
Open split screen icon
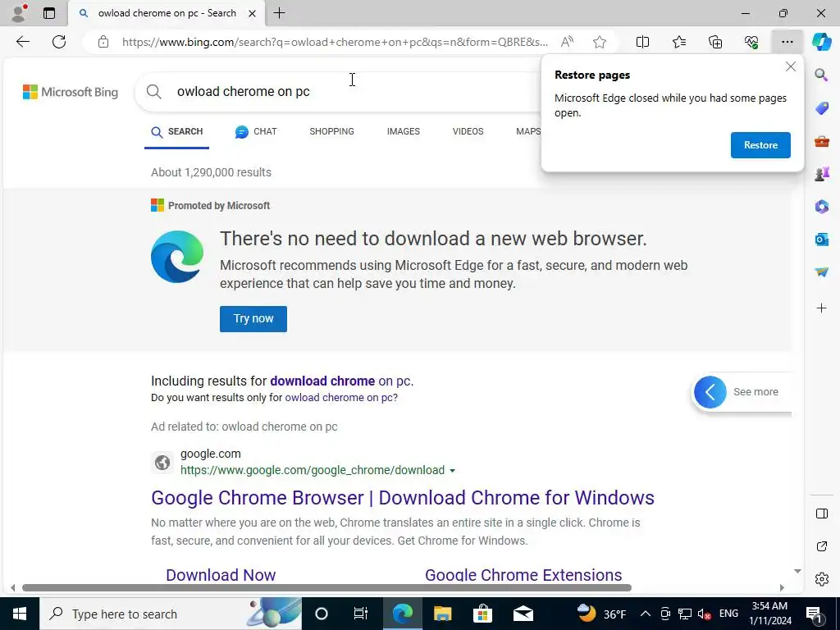(x=642, y=42)
